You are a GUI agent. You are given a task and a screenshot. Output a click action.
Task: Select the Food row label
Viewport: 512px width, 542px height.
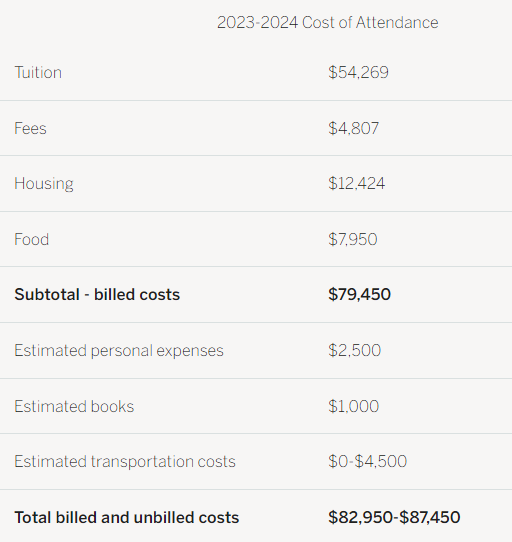[31, 239]
